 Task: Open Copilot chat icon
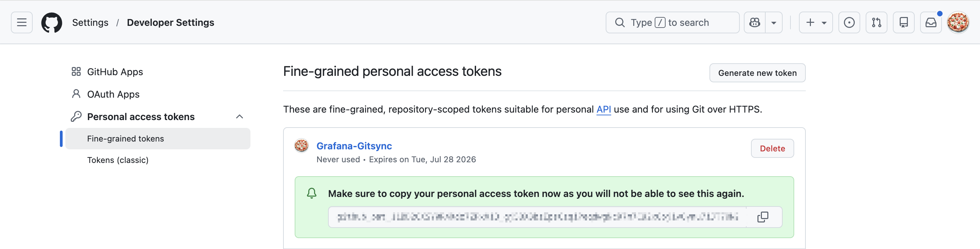(x=755, y=22)
